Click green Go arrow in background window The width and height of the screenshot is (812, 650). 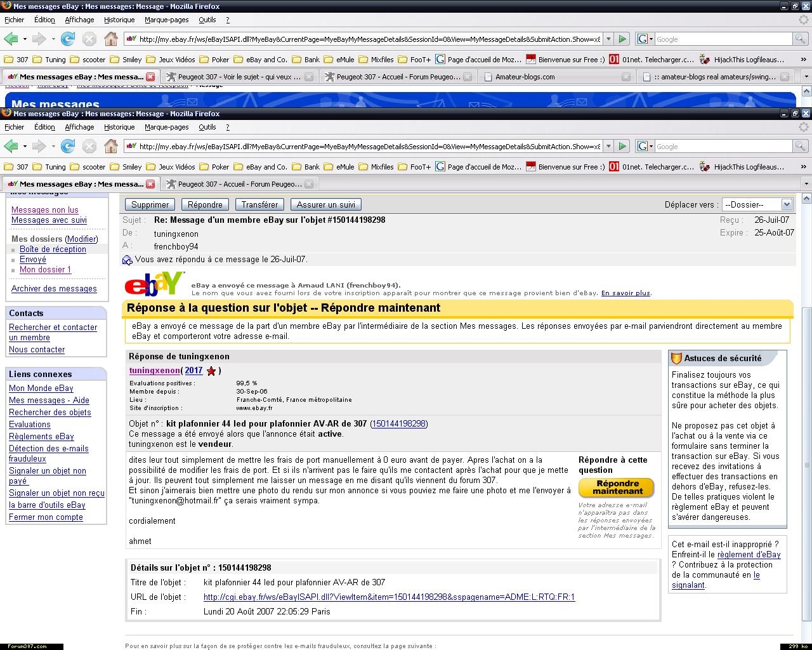[x=622, y=39]
